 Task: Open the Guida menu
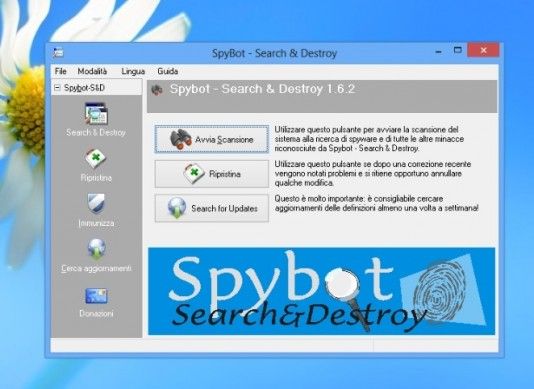pyautogui.click(x=168, y=71)
